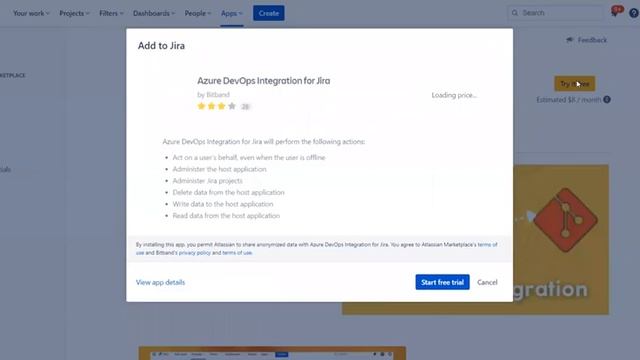This screenshot has height=360, width=640.
Task: Open the notifications bell icon
Action: pos(615,12)
